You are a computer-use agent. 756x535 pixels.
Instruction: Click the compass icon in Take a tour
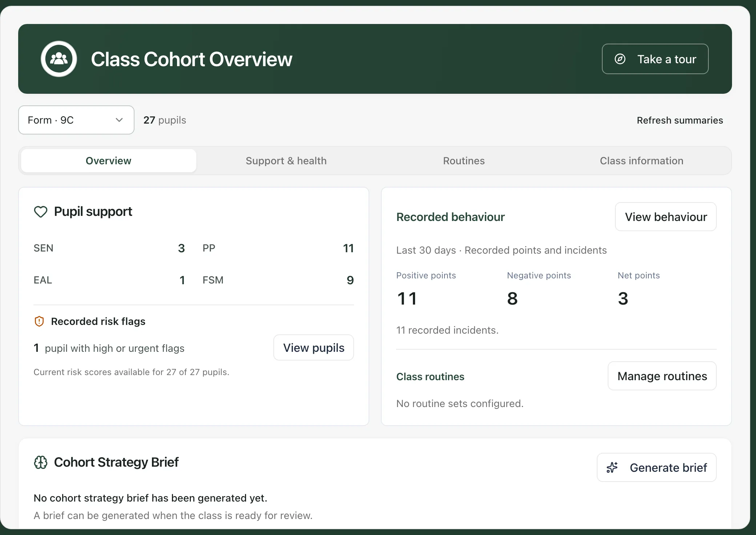[x=620, y=59]
